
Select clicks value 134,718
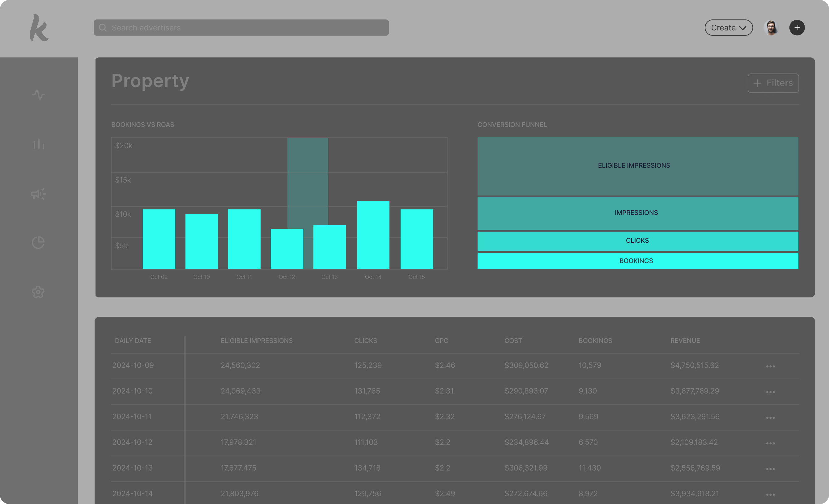coord(367,468)
